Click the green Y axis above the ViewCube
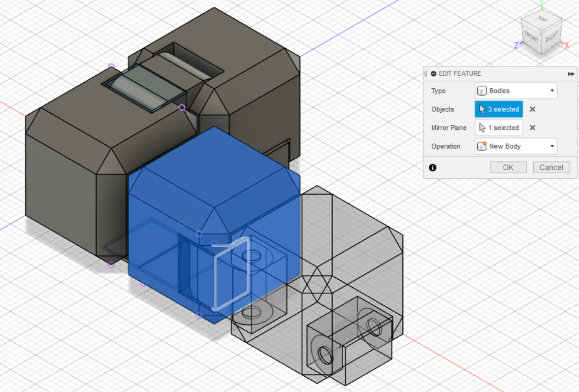 (542, 5)
